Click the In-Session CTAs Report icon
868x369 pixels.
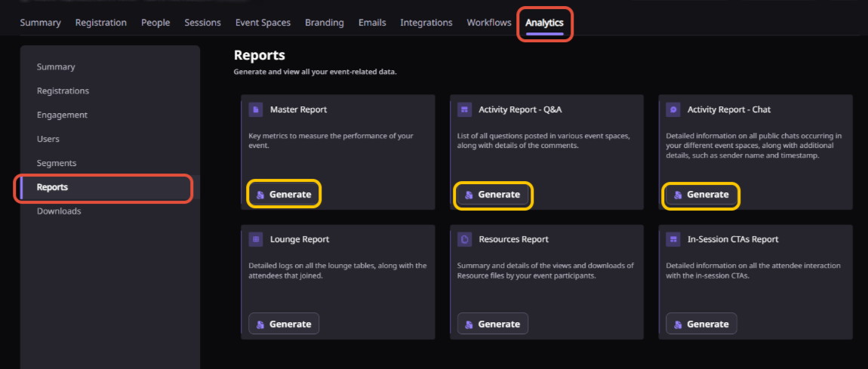[x=673, y=239]
